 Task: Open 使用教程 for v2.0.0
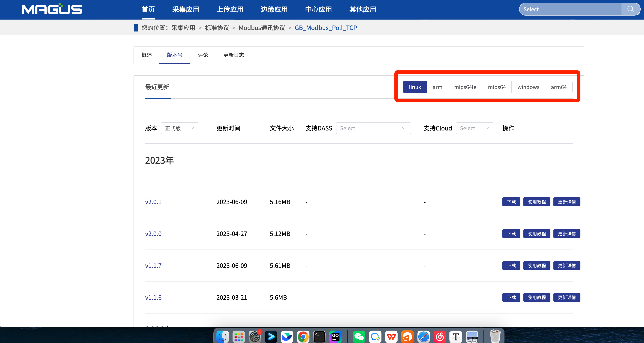(537, 234)
